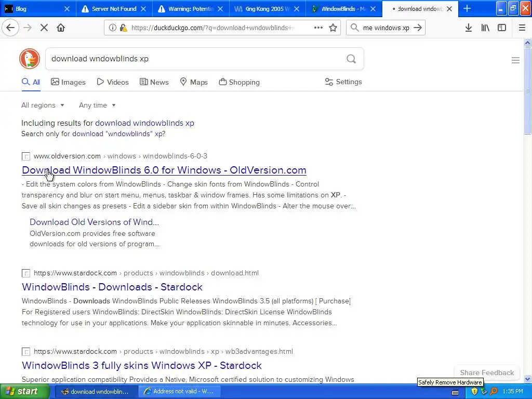Open the Firefox home page
Image resolution: width=532 pixels, height=399 pixels.
(61, 28)
